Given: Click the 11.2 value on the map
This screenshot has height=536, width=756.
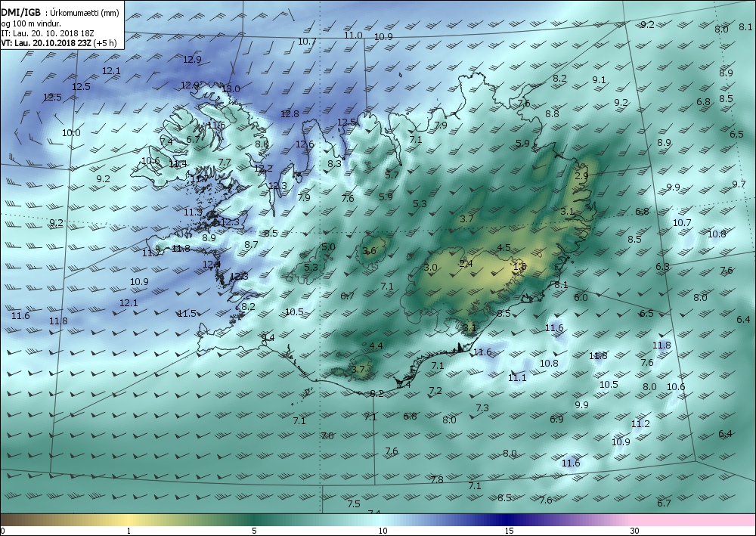Looking at the screenshot, I should [x=641, y=423].
